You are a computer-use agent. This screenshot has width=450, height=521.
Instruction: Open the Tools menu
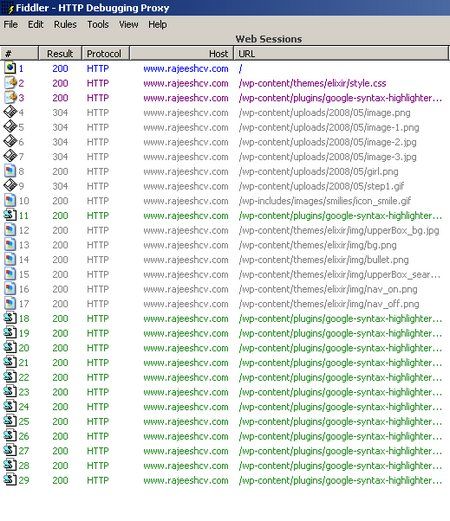tap(98, 24)
